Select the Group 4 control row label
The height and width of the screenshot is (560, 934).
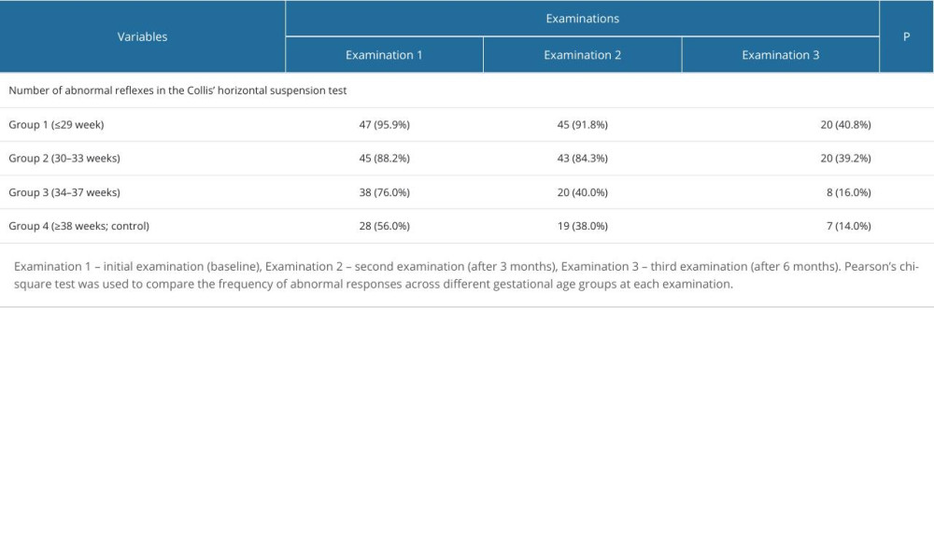[x=78, y=226]
